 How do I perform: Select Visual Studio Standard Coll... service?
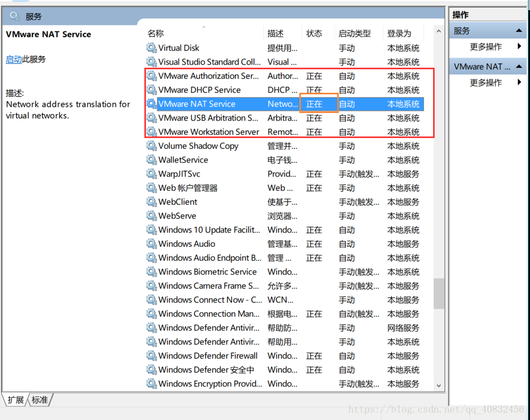[284, 62]
